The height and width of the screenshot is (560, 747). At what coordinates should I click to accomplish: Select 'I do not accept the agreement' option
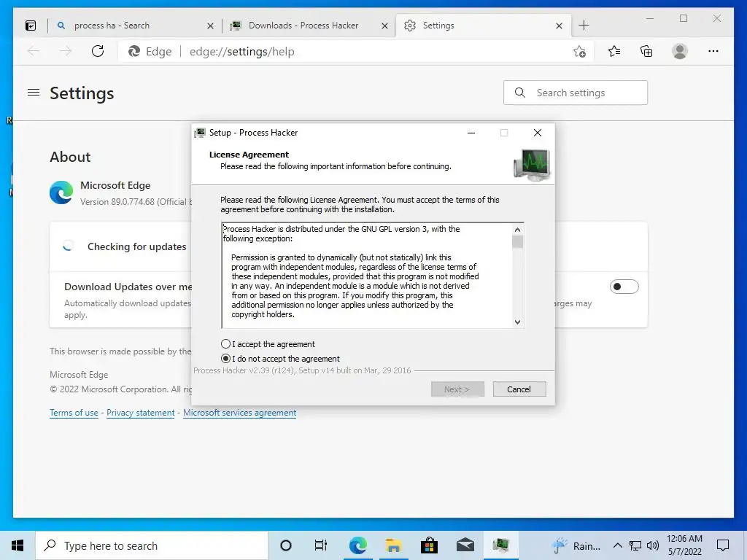click(x=226, y=359)
